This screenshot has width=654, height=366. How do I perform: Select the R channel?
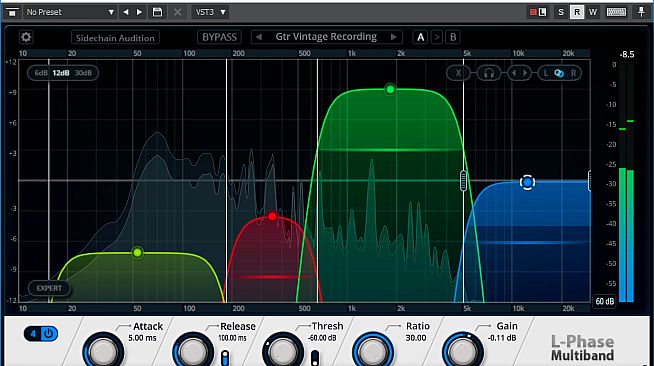(x=574, y=73)
